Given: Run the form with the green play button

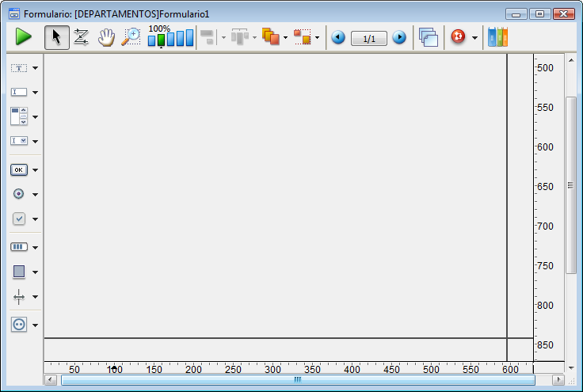Looking at the screenshot, I should pos(23,37).
